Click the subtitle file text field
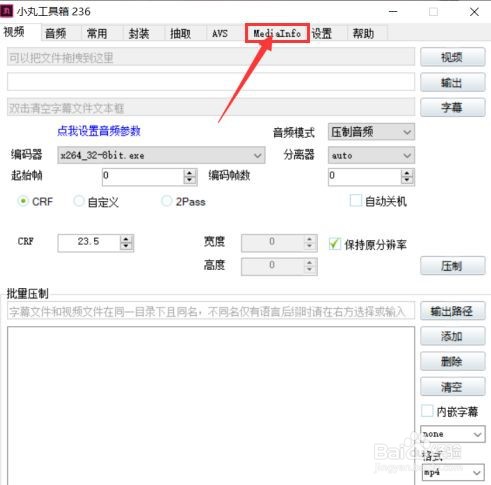This screenshot has height=485, width=491. [x=211, y=107]
